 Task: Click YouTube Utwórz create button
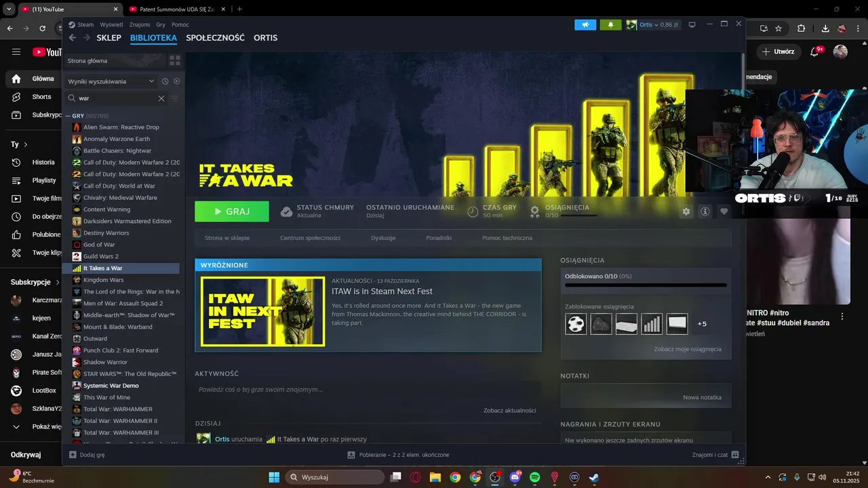(778, 52)
